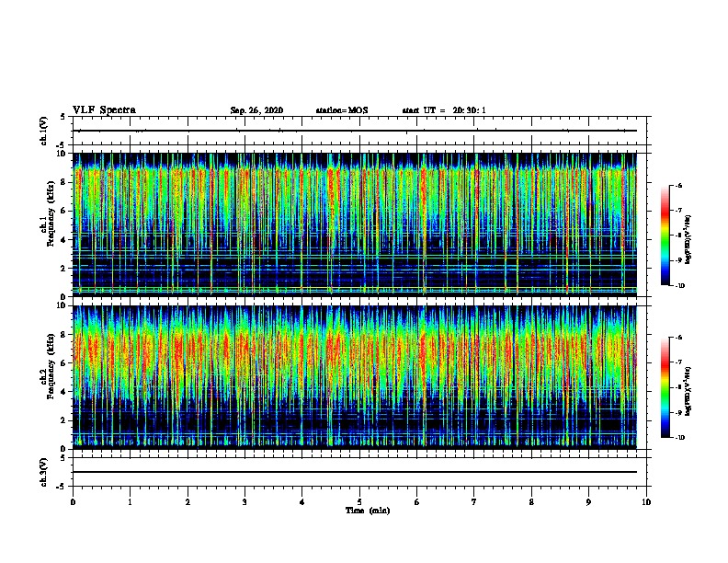The image size is (728, 563).
Task: Click time-axis tick label "0"
Action: click(73, 502)
